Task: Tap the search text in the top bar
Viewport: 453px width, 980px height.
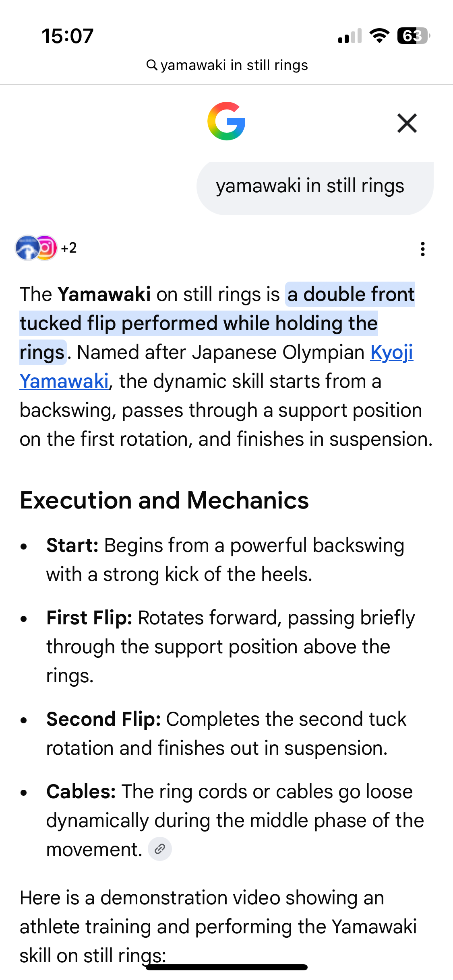Action: click(x=234, y=65)
